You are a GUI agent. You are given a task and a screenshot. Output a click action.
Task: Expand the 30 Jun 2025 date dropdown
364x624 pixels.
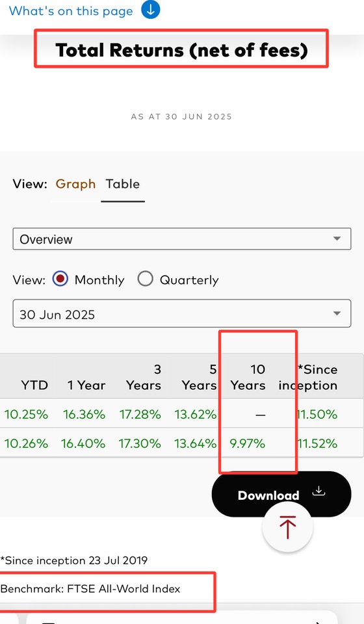tap(182, 313)
